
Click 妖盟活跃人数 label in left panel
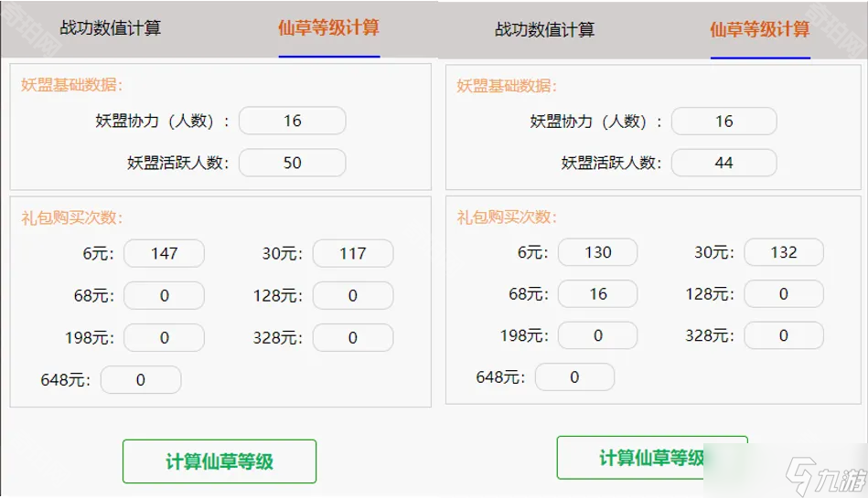177,163
